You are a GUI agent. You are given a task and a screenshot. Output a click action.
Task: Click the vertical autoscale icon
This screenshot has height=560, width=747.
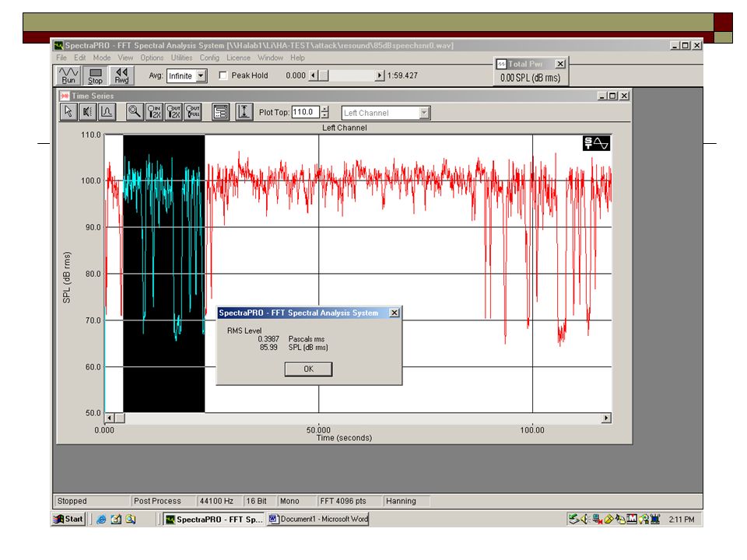pyautogui.click(x=244, y=112)
